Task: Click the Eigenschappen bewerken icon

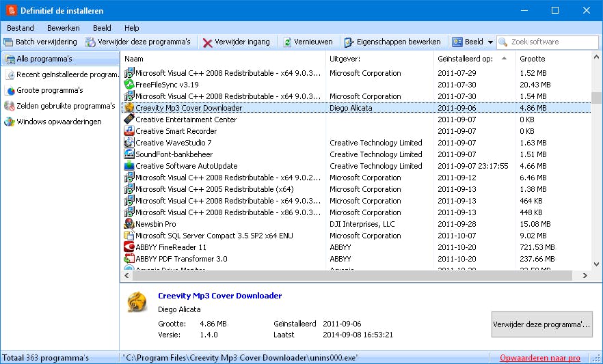Action: point(349,42)
